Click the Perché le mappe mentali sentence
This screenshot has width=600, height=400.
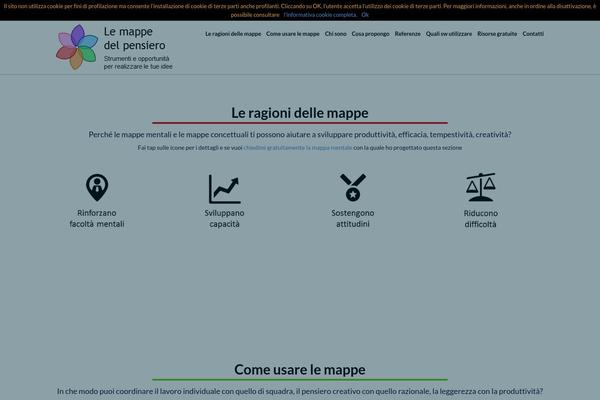tap(300, 134)
